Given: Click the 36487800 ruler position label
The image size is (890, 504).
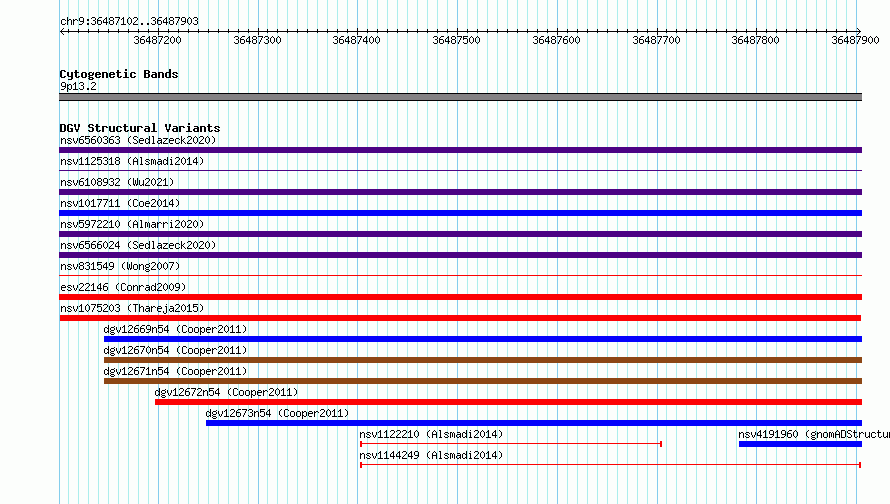Looking at the screenshot, I should 755,40.
